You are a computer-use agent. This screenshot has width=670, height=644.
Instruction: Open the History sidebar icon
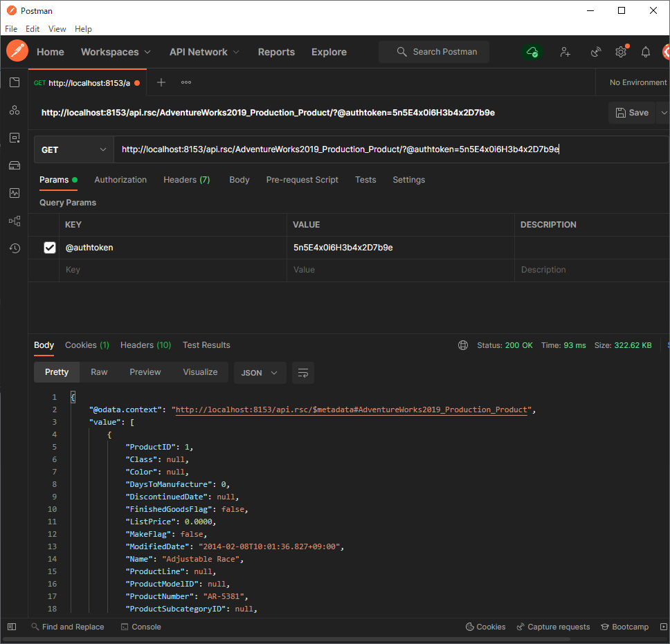click(15, 248)
